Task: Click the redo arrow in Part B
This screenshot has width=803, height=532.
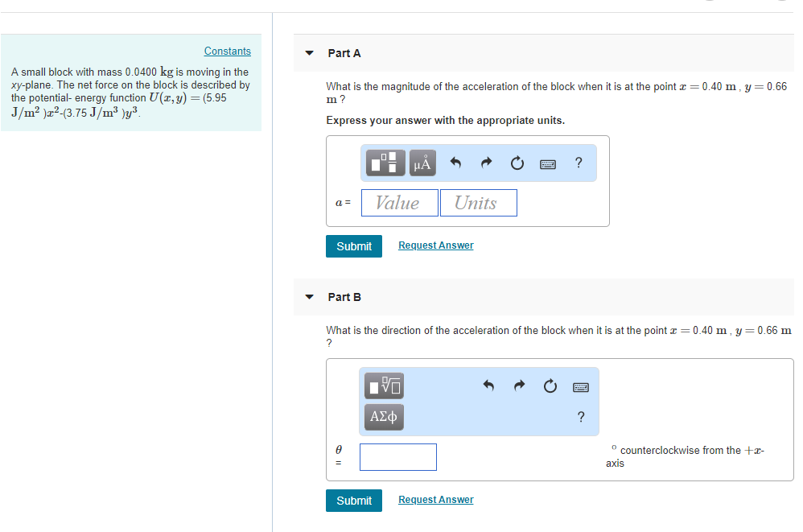Action: click(x=519, y=386)
